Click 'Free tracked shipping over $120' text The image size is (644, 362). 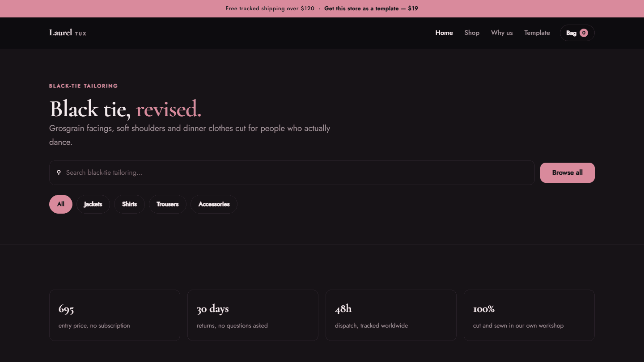point(270,8)
